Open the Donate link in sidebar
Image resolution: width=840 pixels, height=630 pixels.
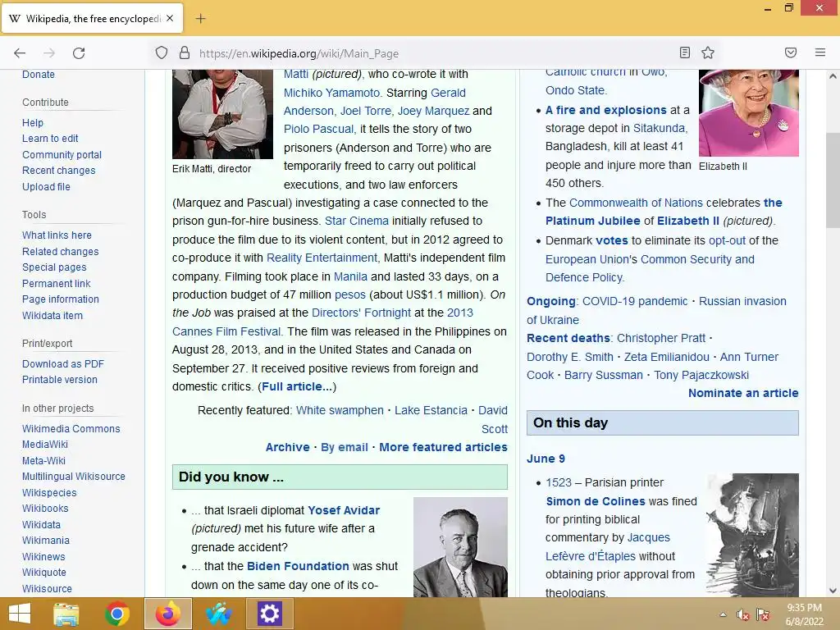coord(38,75)
